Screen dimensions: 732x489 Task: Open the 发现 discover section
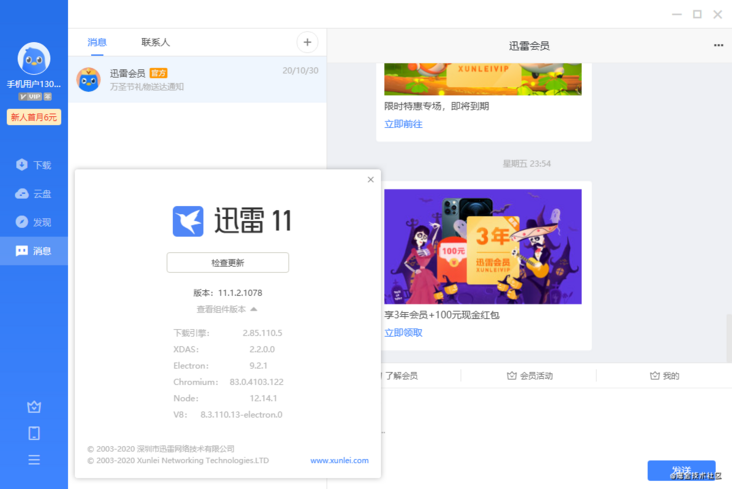[34, 222]
